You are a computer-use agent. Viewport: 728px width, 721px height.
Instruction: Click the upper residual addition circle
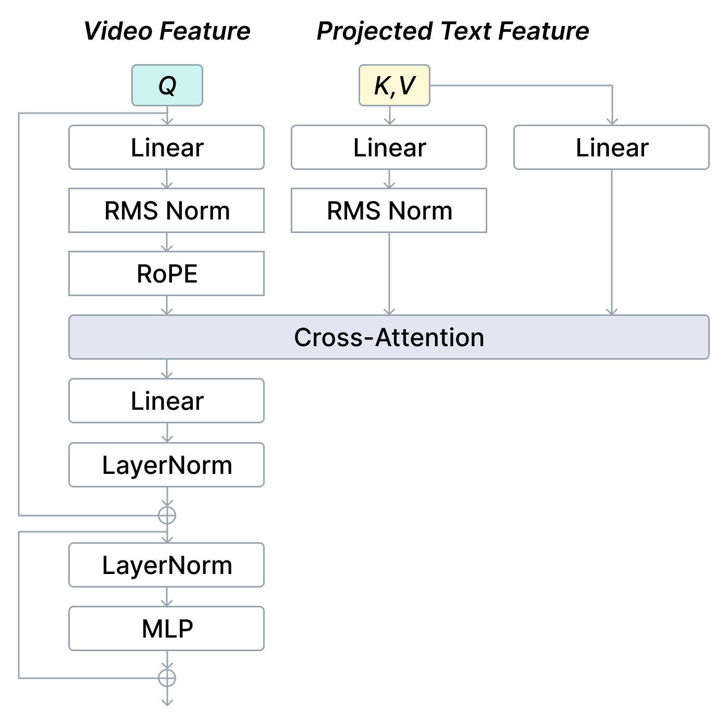[167, 515]
